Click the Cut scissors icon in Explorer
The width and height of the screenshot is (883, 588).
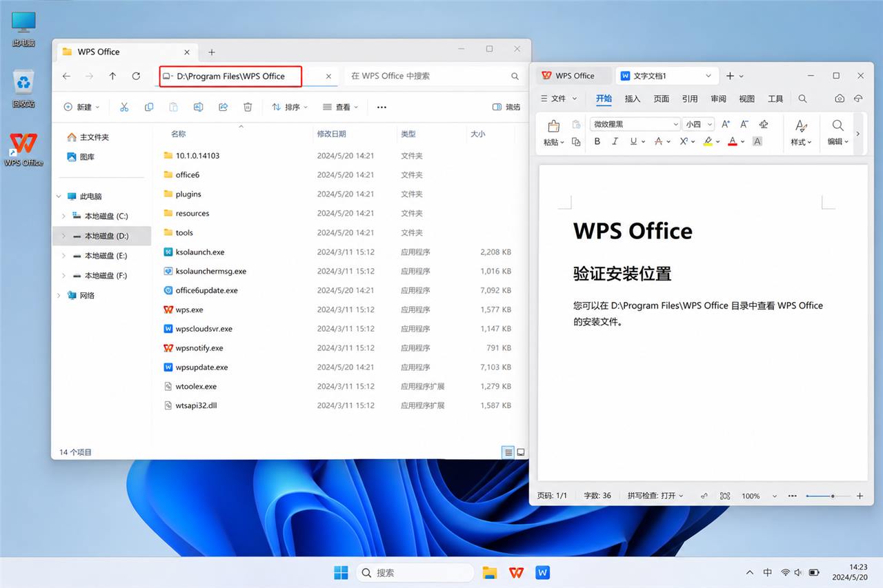[x=124, y=107]
